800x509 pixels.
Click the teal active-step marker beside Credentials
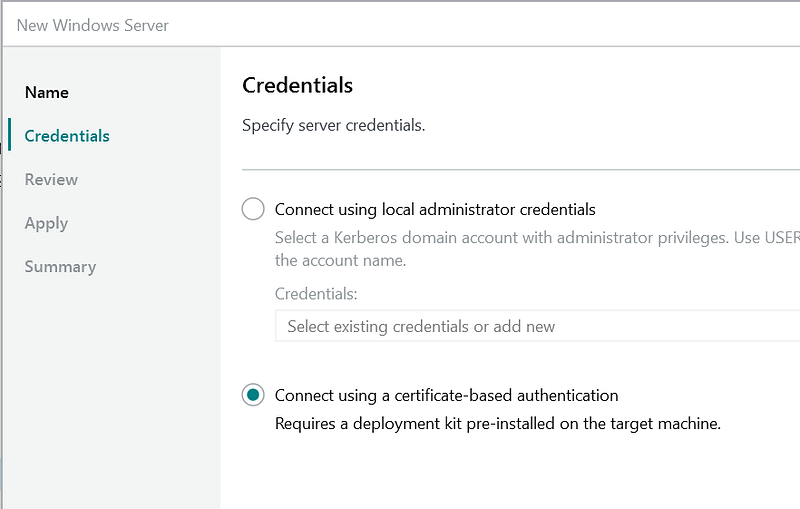9,136
